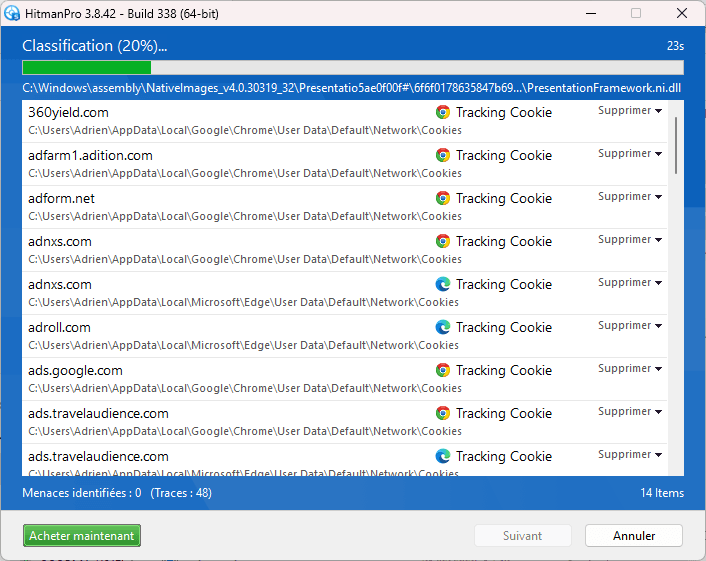Click the Chrome icon in the adform.net row
This screenshot has height=561, width=706.
point(443,198)
